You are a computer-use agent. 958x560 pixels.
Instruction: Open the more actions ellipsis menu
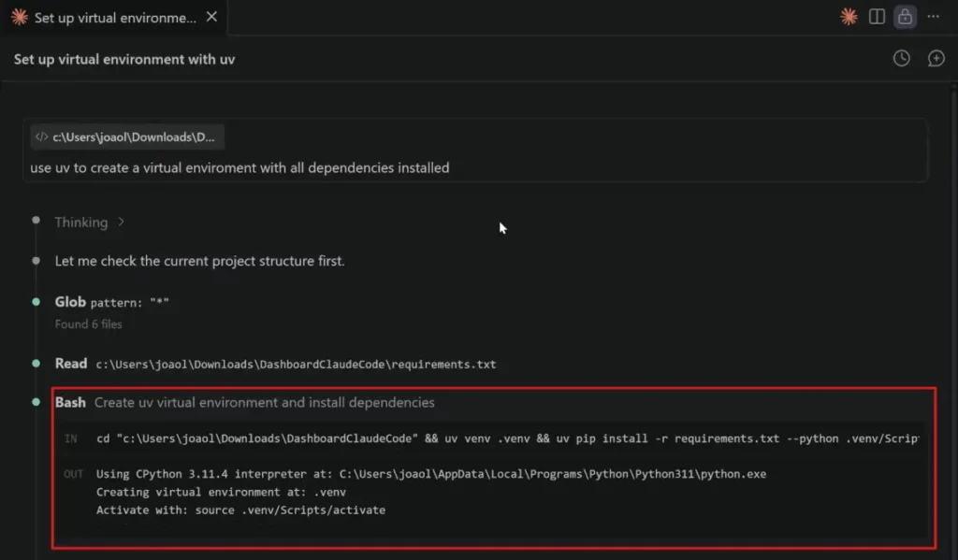(x=933, y=17)
